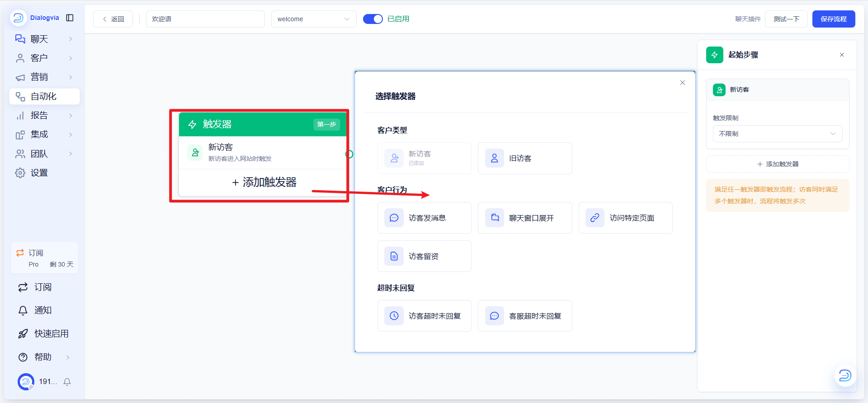The height and width of the screenshot is (403, 868).
Task: Expand the 客户 sidebar menu
Action: coord(44,58)
